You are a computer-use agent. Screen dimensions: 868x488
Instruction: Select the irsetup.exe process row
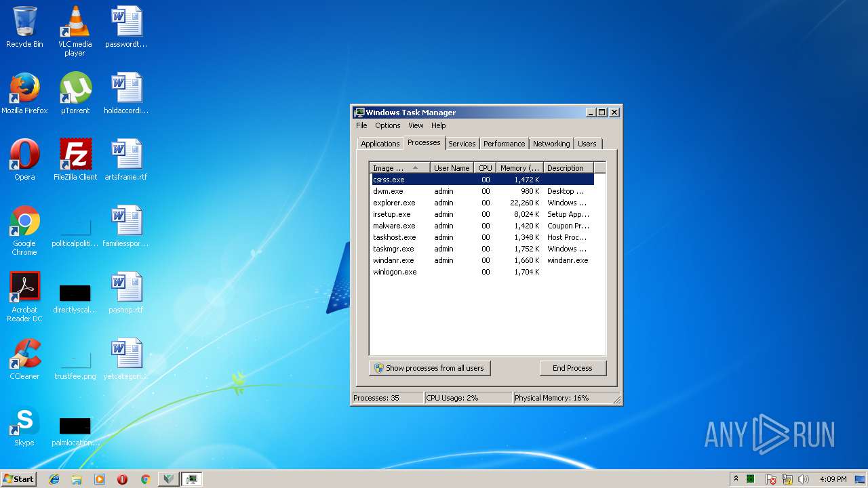coord(482,214)
